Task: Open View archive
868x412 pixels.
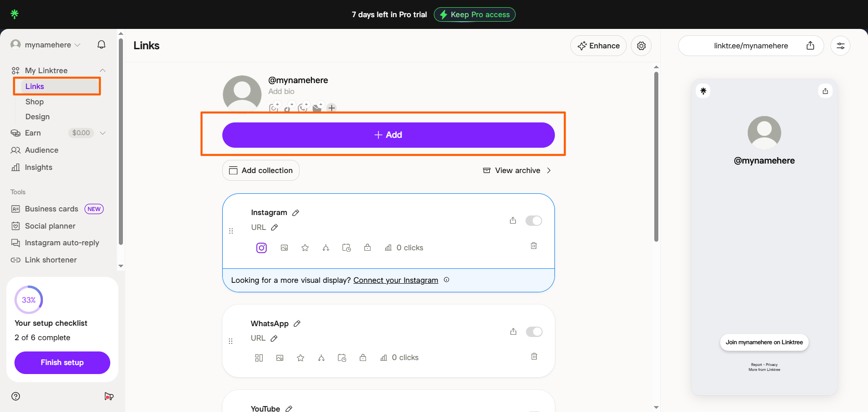Action: [x=517, y=170]
